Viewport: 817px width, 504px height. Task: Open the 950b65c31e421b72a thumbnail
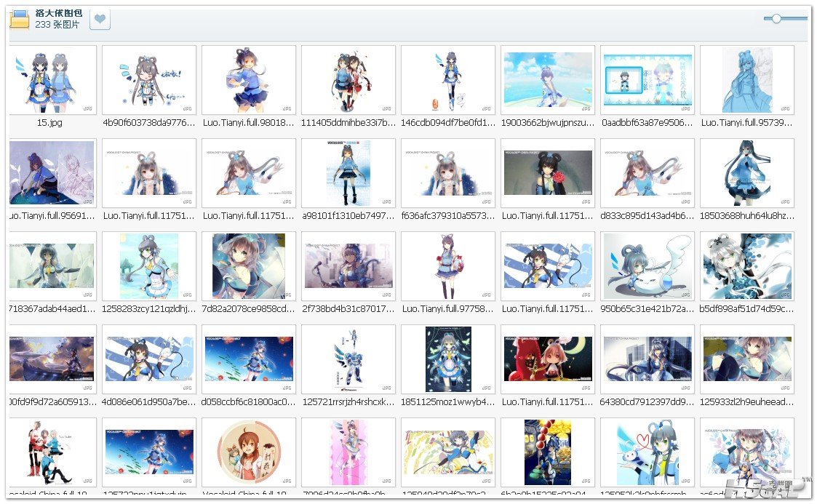coord(647,266)
